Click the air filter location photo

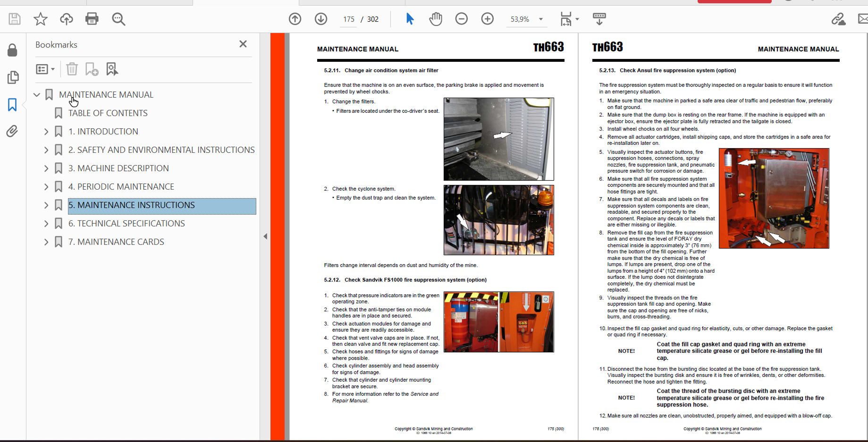[x=499, y=139]
